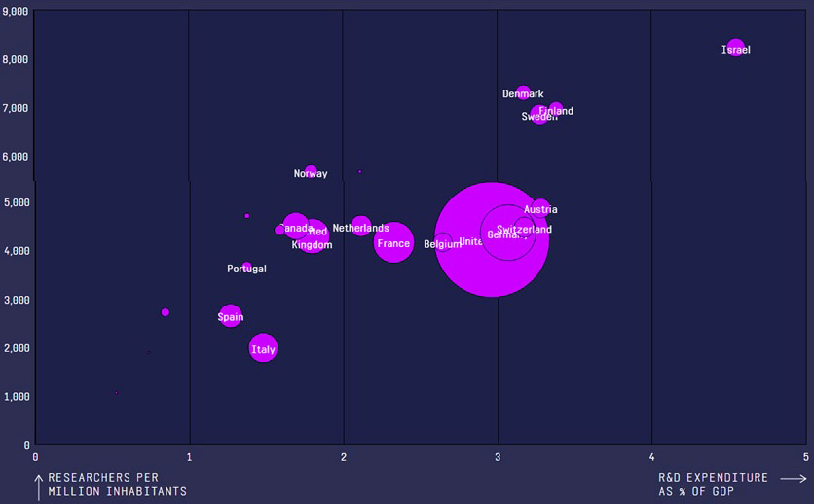Click the Belgium data point
Image resolution: width=814 pixels, height=504 pixels.
(442, 241)
